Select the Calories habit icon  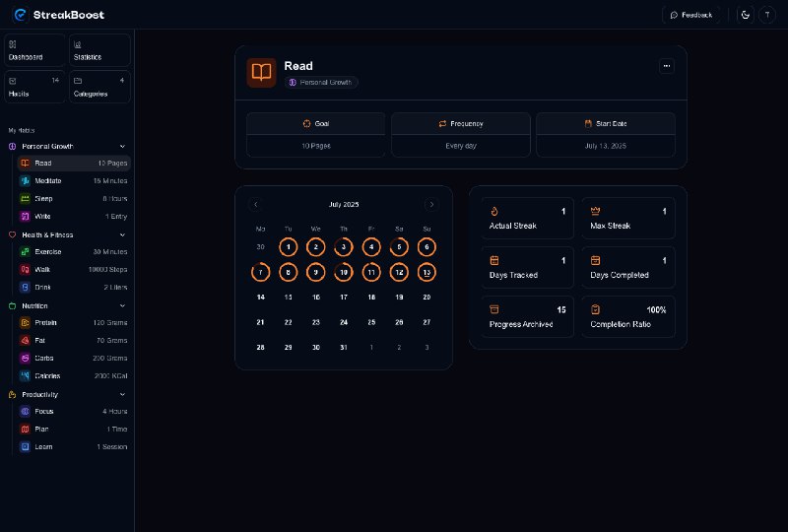[x=25, y=376]
